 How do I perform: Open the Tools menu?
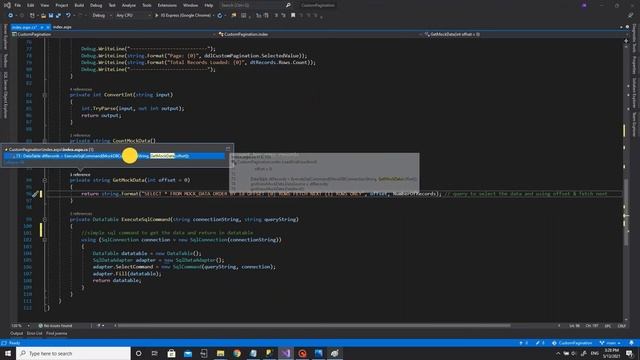147,5
